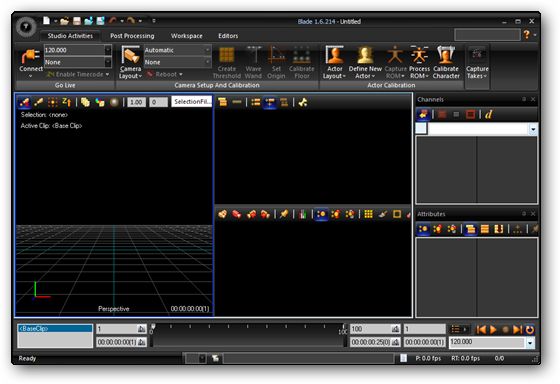Click the play button in transport controls
The height and width of the screenshot is (384, 560).
(x=494, y=329)
